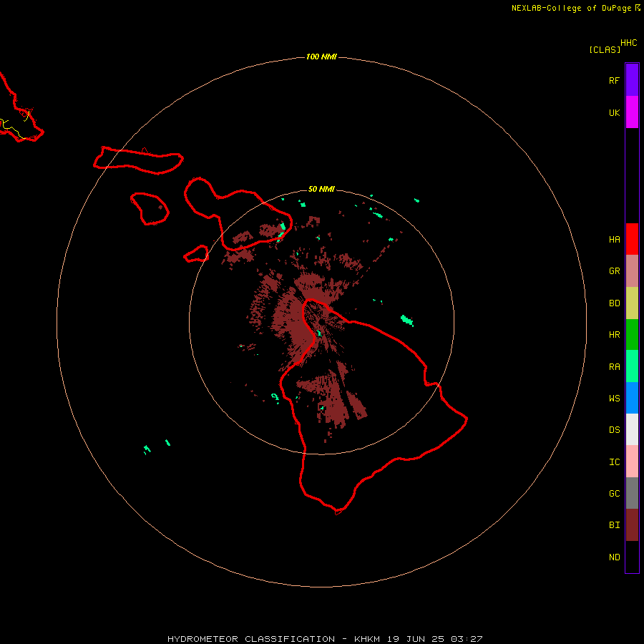Click the white DS legend swatch
The height and width of the screenshot is (644, 644).
pos(632,429)
